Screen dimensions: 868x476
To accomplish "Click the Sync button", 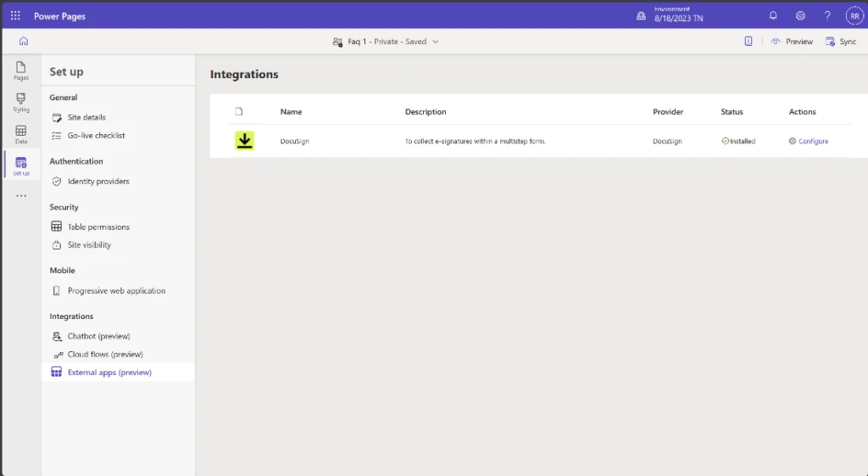I will pos(841,42).
